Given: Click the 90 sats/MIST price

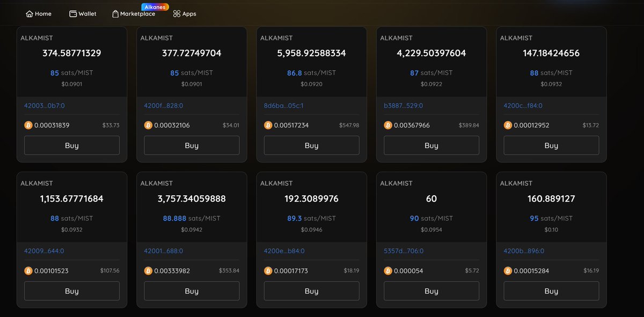Looking at the screenshot, I should (431, 218).
